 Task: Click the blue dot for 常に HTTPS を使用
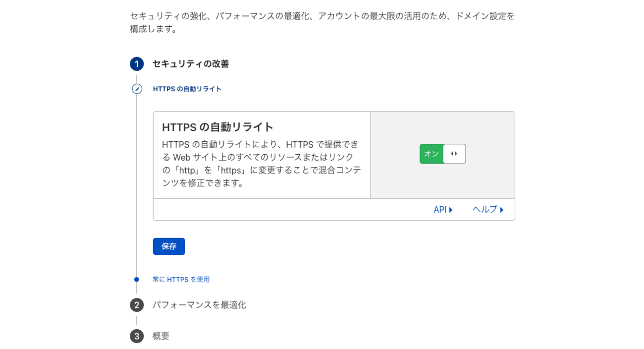pos(137,280)
